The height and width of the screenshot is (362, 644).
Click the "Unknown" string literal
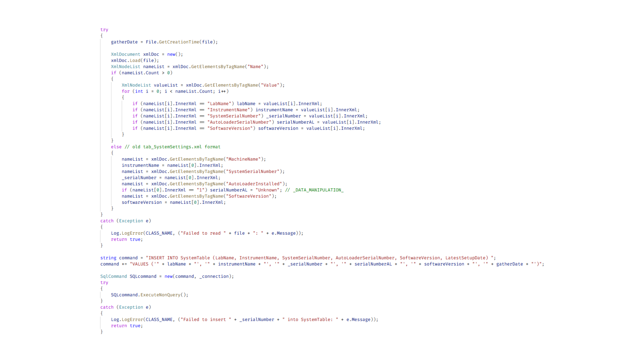click(x=267, y=190)
